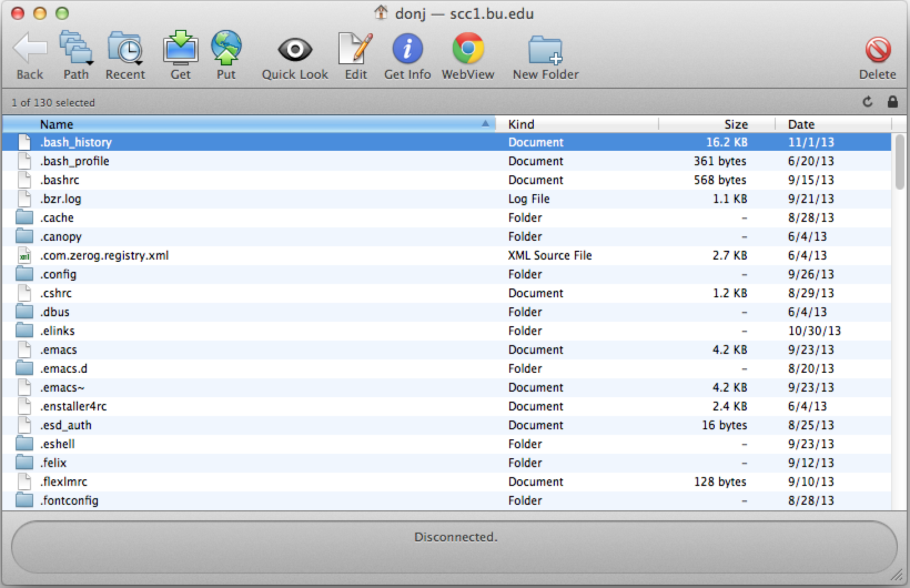
Task: Click the 16.2 KB size cell
Action: tap(726, 142)
